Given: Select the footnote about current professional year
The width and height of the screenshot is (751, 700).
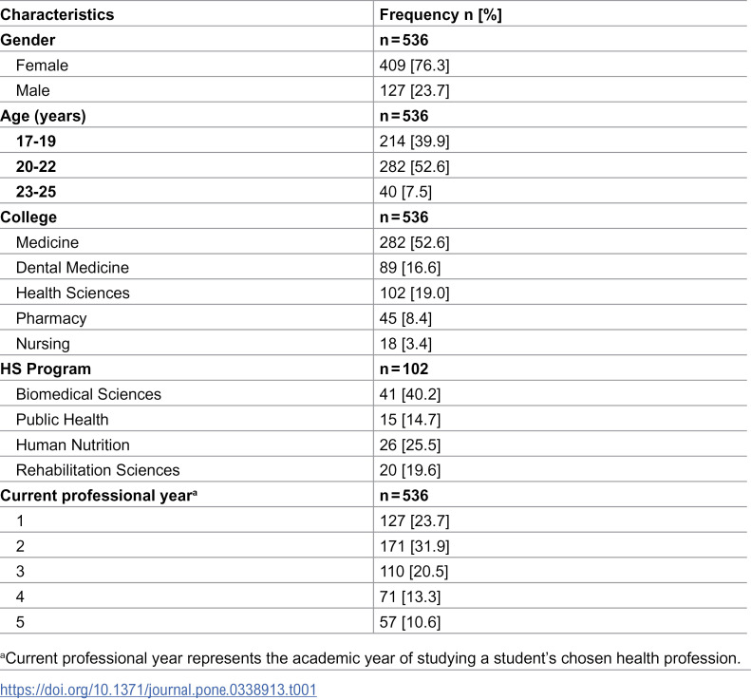Looking at the screenshot, I should point(370,658).
